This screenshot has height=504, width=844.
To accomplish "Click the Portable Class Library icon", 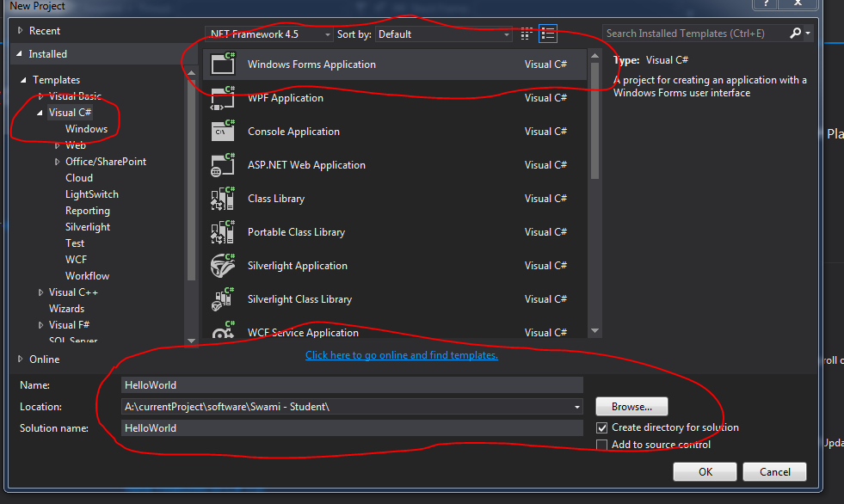I will (x=223, y=232).
